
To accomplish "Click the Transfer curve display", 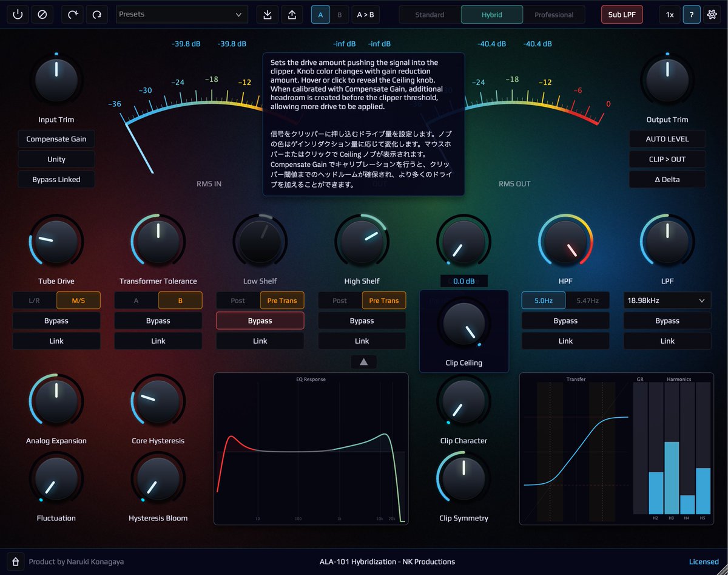I will click(576, 451).
